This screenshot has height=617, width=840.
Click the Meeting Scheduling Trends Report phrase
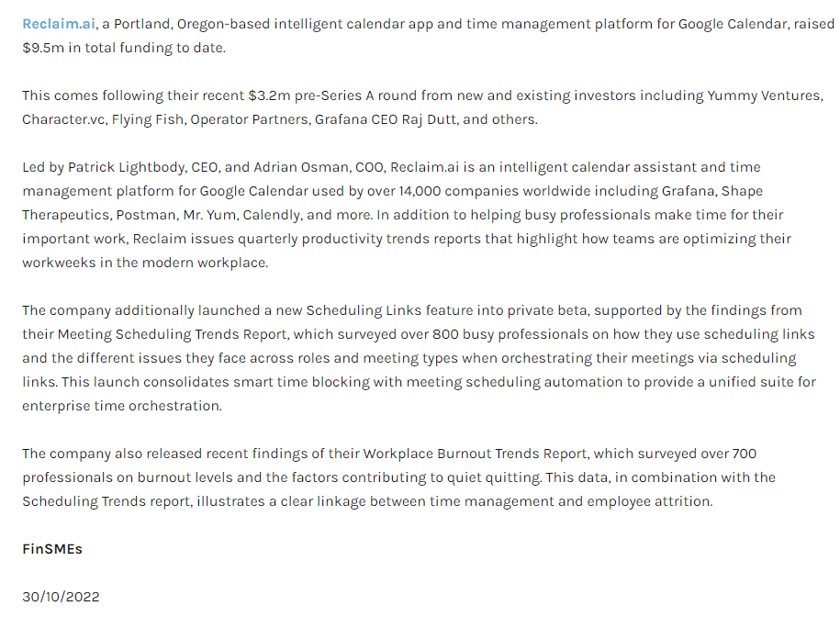tap(174, 334)
